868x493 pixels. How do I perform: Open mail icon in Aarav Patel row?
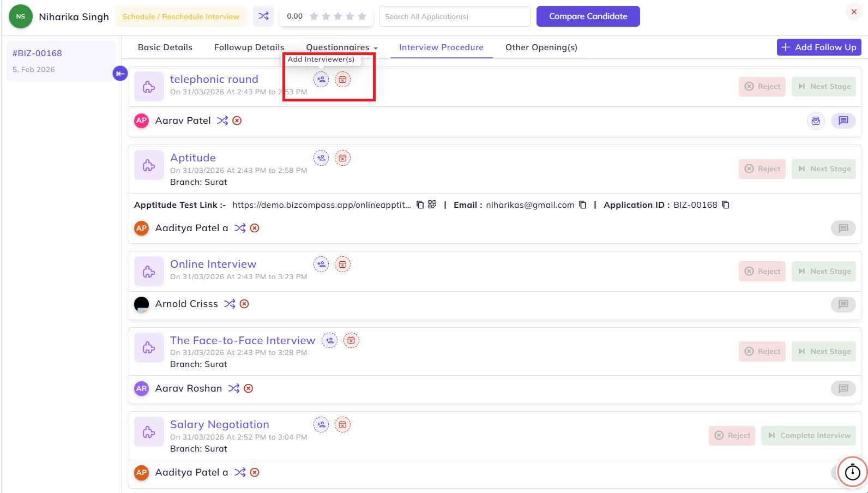point(816,121)
